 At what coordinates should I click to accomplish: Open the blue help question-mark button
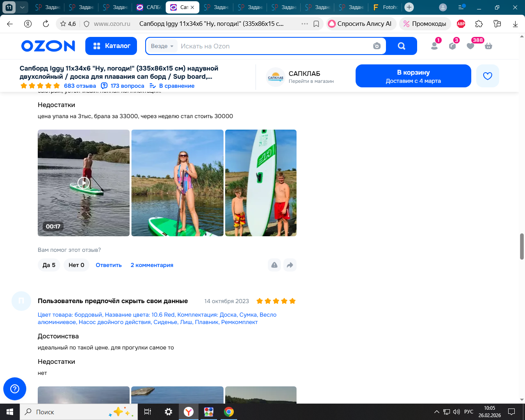(15, 389)
